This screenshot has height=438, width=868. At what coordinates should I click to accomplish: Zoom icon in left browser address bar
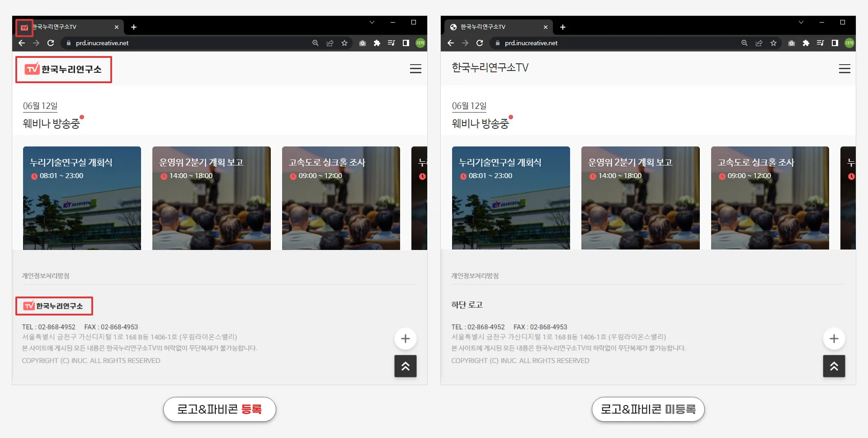pos(316,43)
